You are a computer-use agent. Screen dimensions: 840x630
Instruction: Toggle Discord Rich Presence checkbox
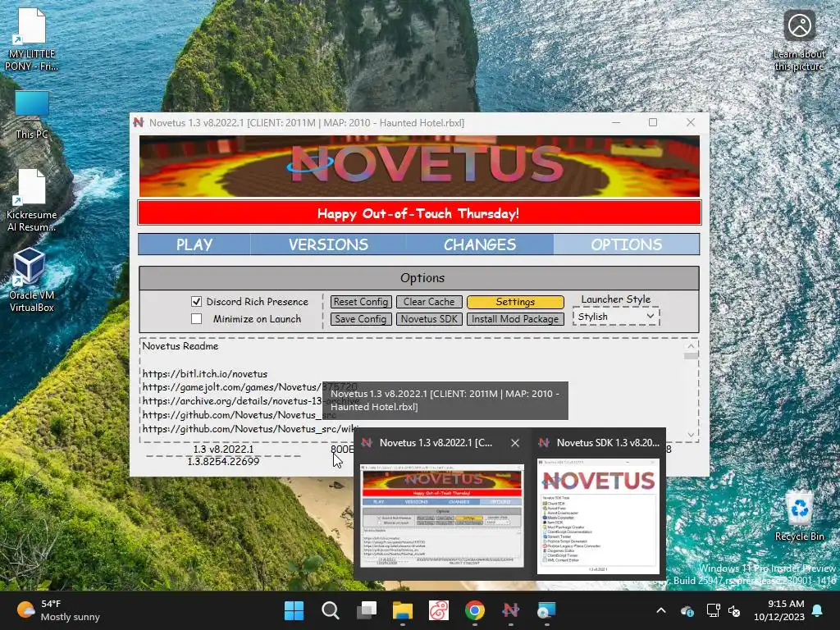pyautogui.click(x=197, y=302)
